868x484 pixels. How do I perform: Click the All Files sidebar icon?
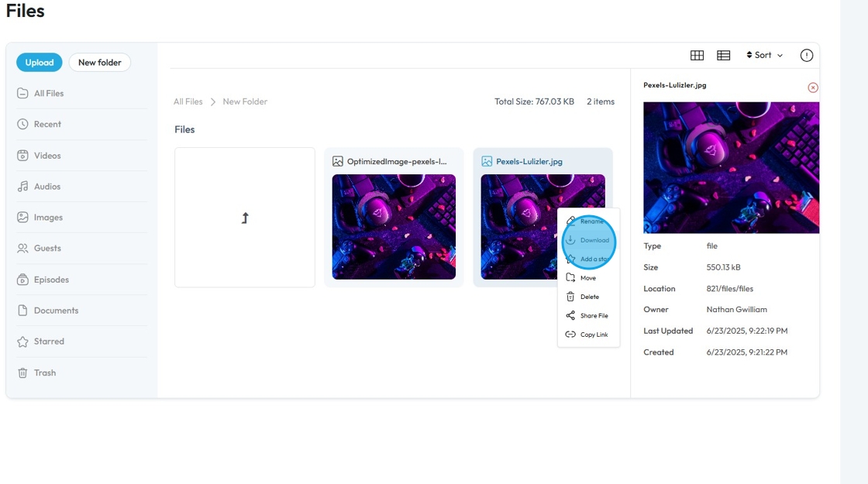click(x=22, y=94)
